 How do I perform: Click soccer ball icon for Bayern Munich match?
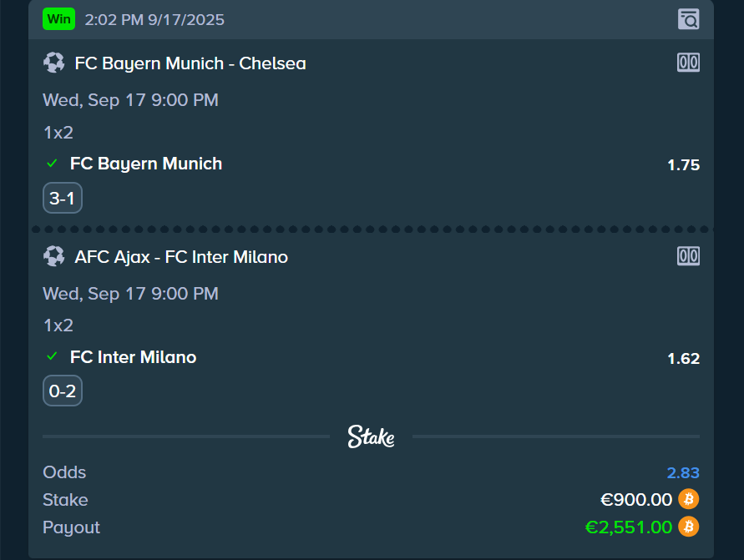tap(54, 63)
